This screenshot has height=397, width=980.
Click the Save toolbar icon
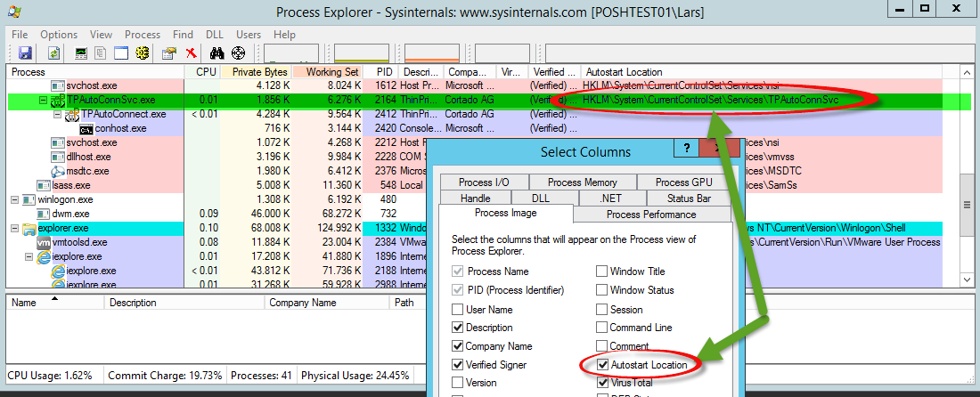pos(26,53)
